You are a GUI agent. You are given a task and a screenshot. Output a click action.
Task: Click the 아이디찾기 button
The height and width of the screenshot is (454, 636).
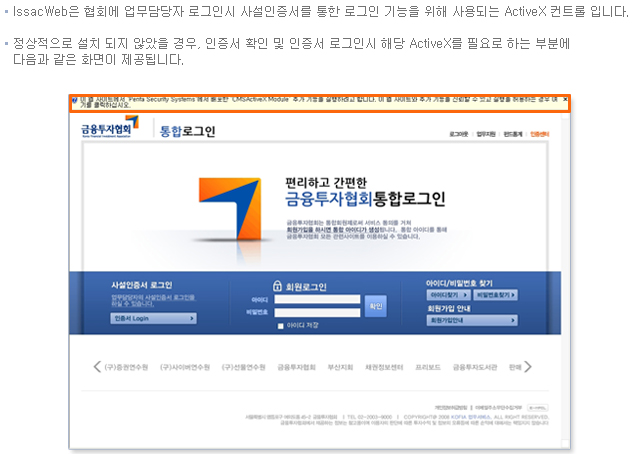coord(449,295)
